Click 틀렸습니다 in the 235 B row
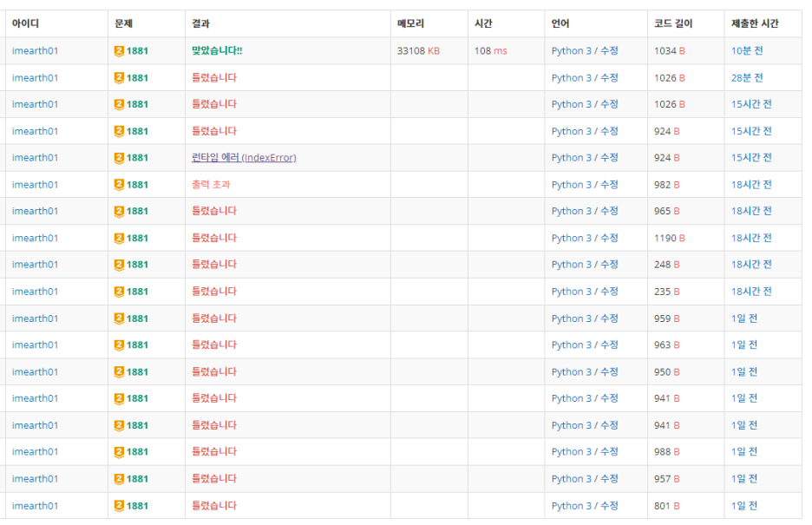 pos(214,291)
